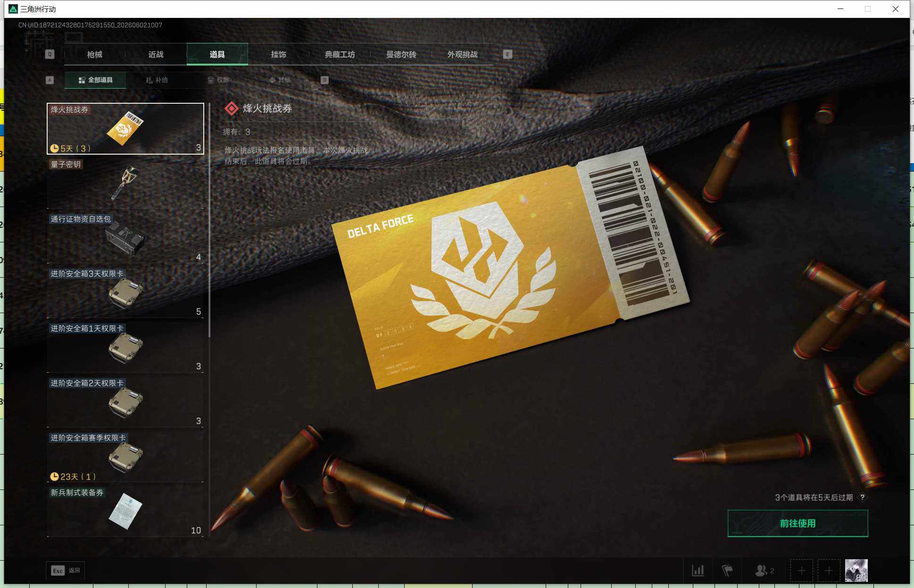This screenshot has height=588, width=914.
Task: Open the expiry help question-mark icon
Action: pyautogui.click(x=862, y=497)
